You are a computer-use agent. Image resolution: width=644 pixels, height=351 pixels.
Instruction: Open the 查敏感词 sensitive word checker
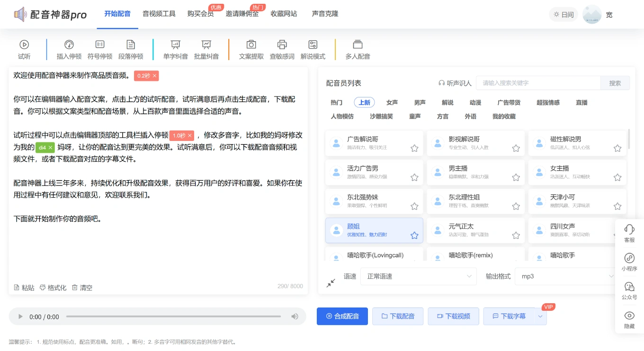282,50
